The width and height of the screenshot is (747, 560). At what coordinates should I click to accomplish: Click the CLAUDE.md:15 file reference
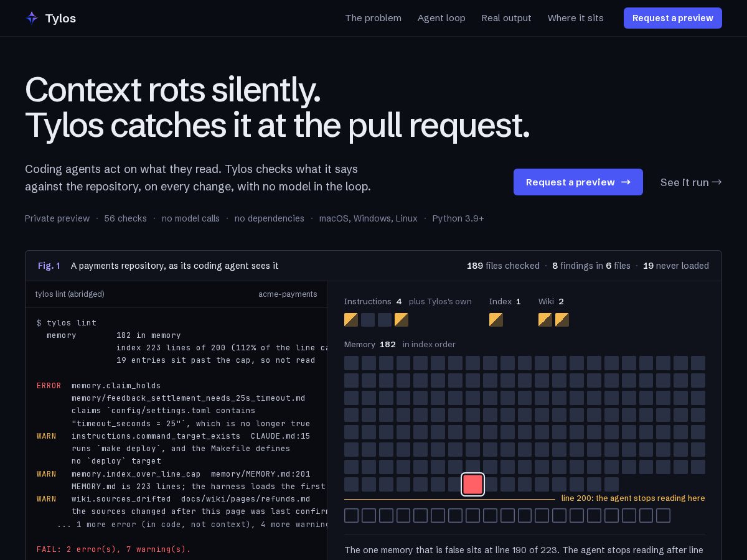(281, 436)
